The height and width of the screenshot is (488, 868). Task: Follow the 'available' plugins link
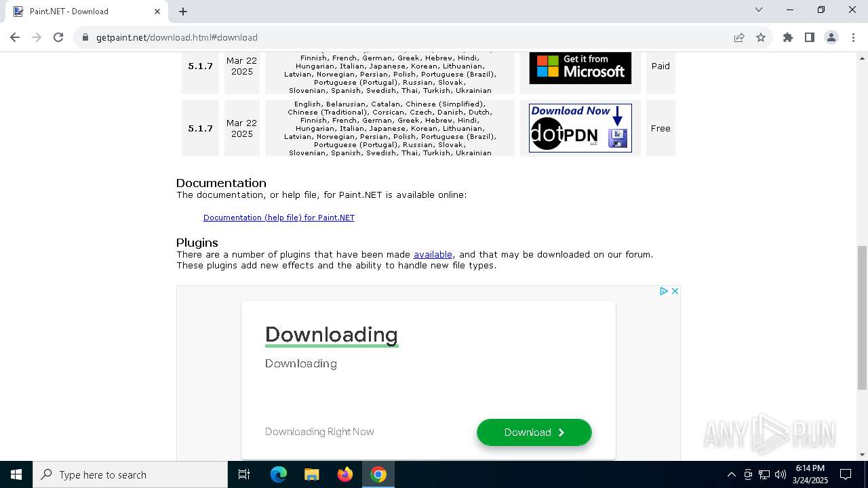click(x=433, y=255)
